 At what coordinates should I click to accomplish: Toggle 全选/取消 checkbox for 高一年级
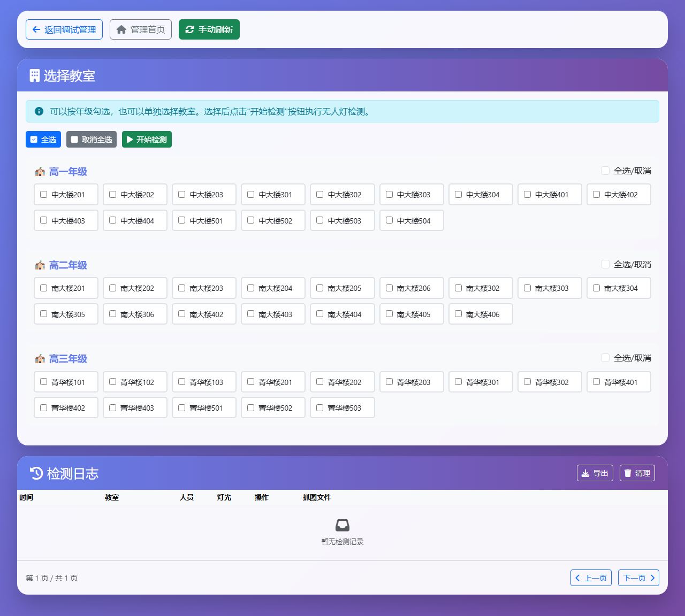pos(605,171)
